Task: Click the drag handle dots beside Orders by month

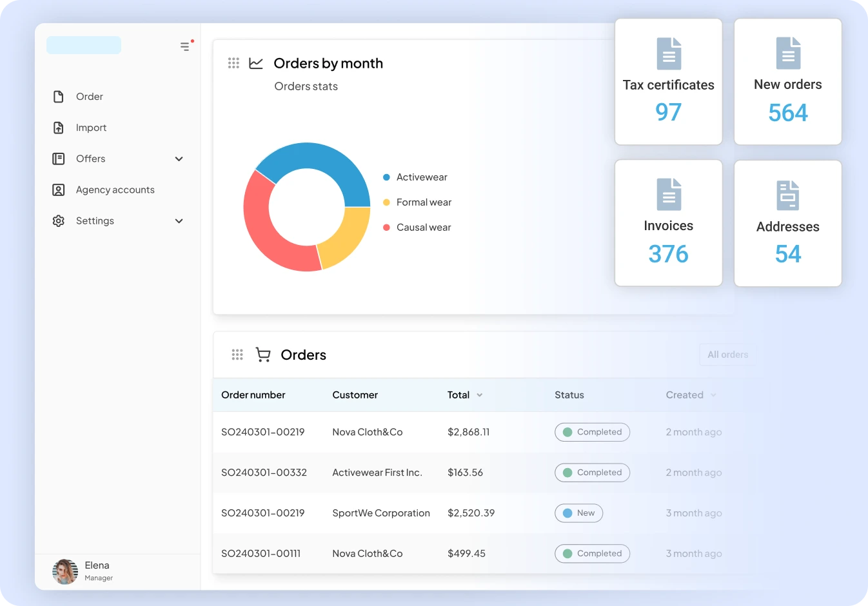Action: [x=233, y=63]
